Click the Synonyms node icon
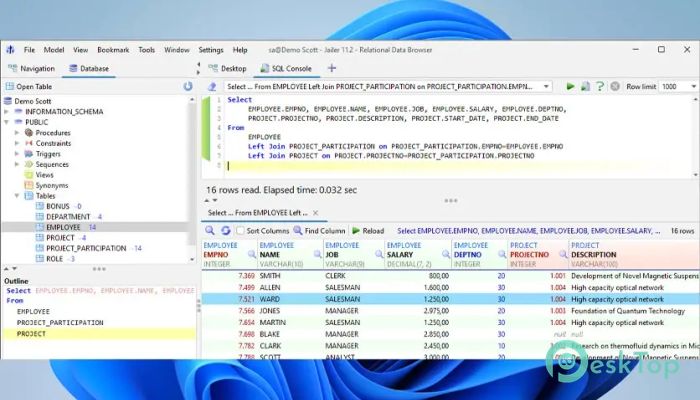 29,185
